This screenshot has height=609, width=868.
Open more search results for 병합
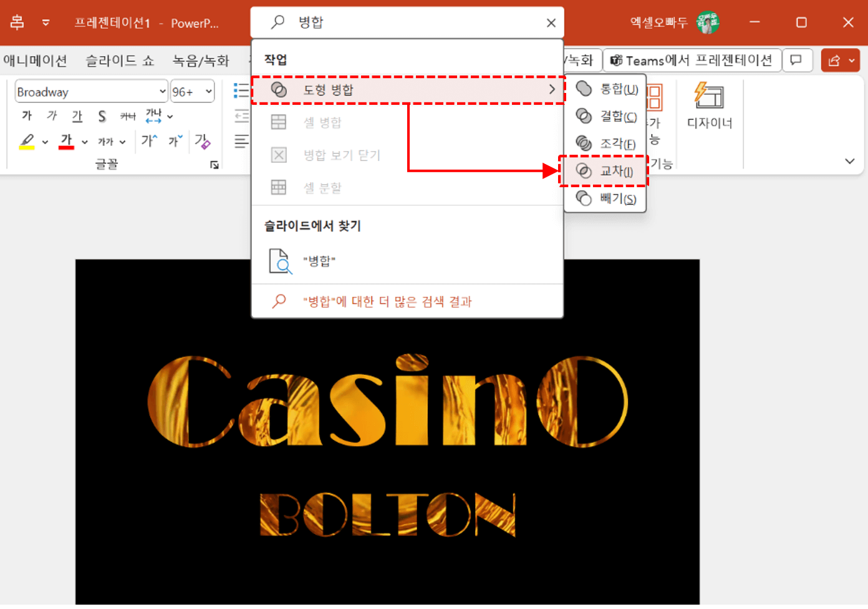[x=408, y=301]
